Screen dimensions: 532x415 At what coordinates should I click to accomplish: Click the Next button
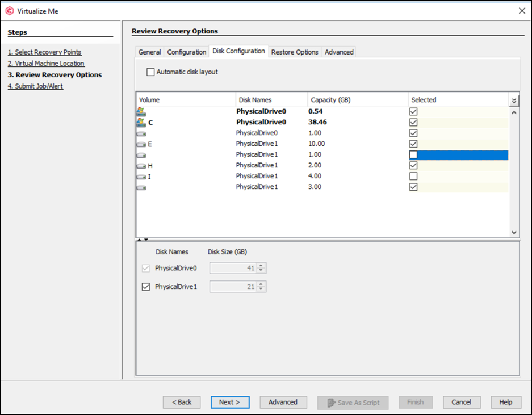point(230,402)
